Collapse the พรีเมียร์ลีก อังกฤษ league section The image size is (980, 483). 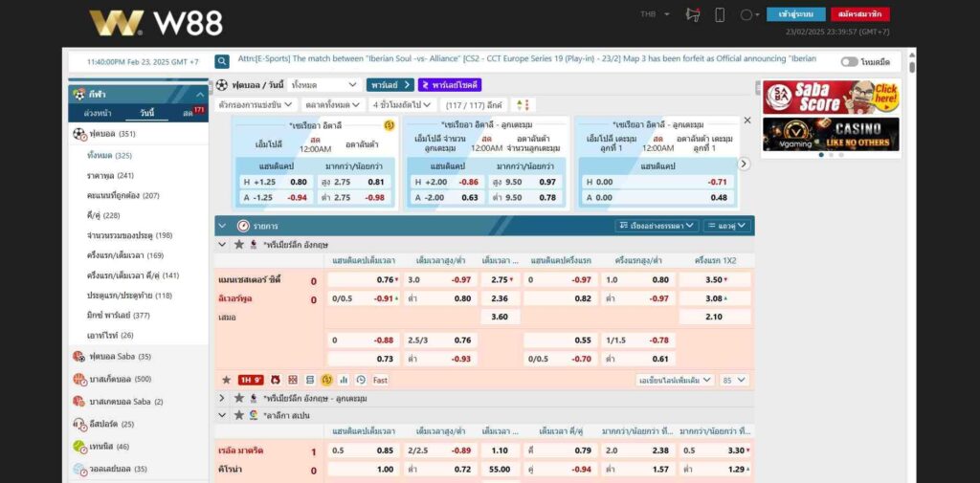coord(222,244)
